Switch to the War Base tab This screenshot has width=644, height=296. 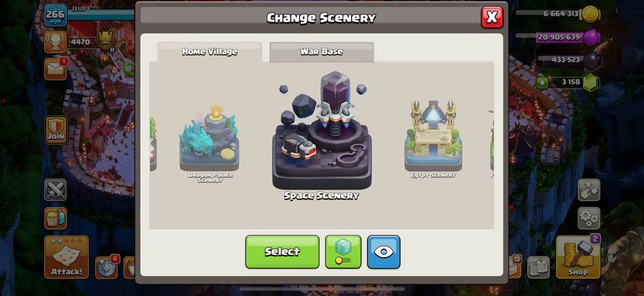[321, 52]
